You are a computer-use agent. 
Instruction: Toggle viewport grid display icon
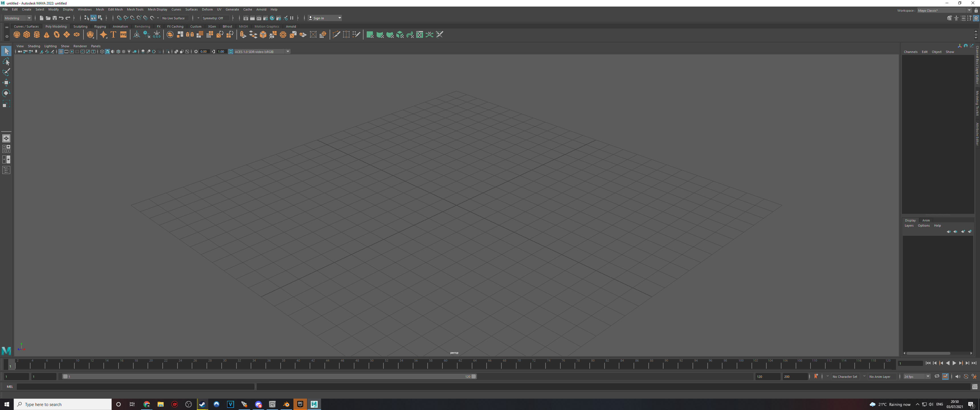(61, 52)
